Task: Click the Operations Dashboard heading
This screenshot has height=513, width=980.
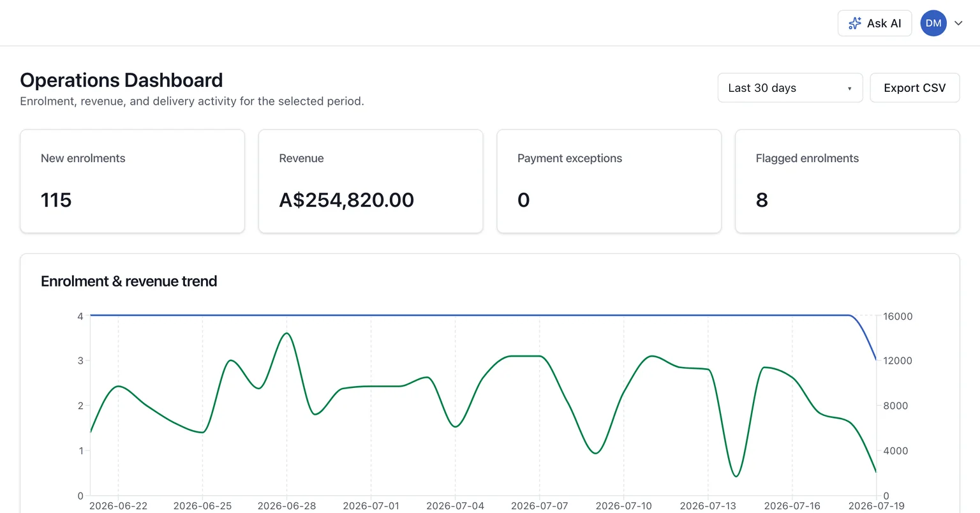Action: click(121, 80)
